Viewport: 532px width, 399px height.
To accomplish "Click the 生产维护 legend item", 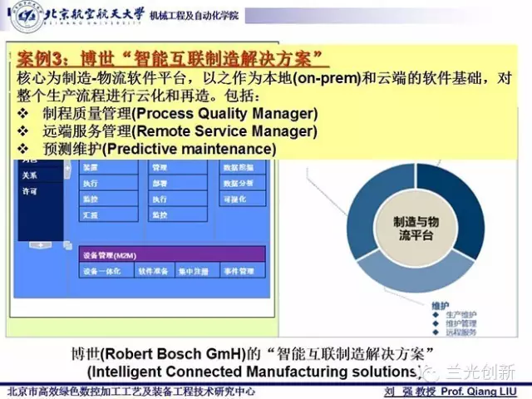I will coord(461,315).
